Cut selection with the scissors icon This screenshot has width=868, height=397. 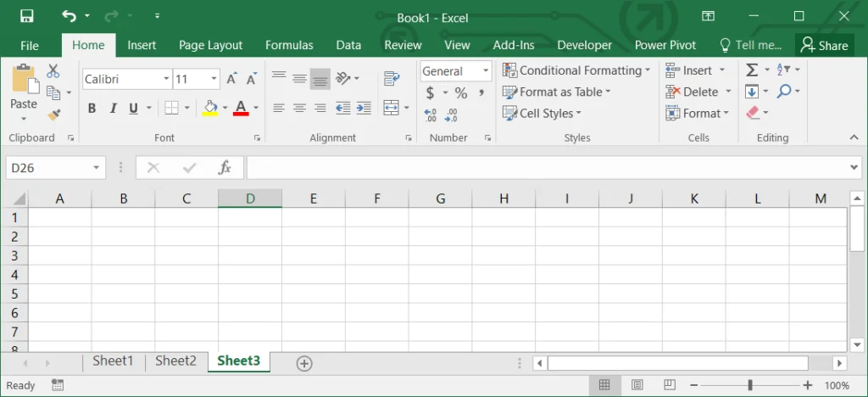[53, 70]
